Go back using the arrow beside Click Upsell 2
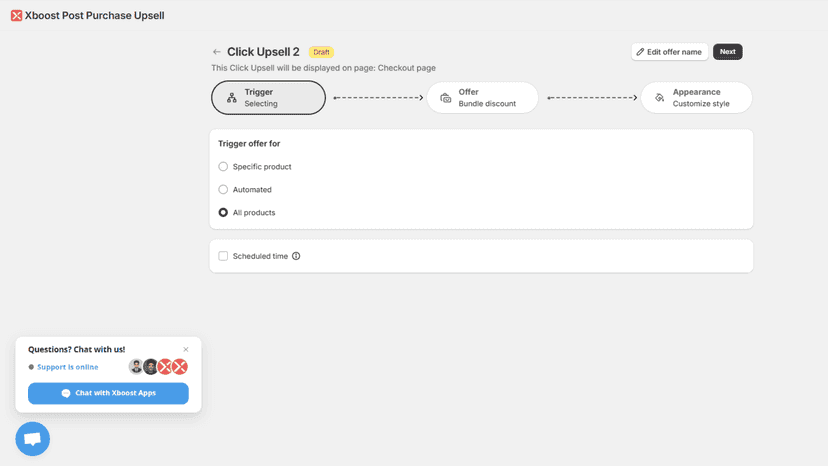This screenshot has height=466, width=828. [x=217, y=52]
